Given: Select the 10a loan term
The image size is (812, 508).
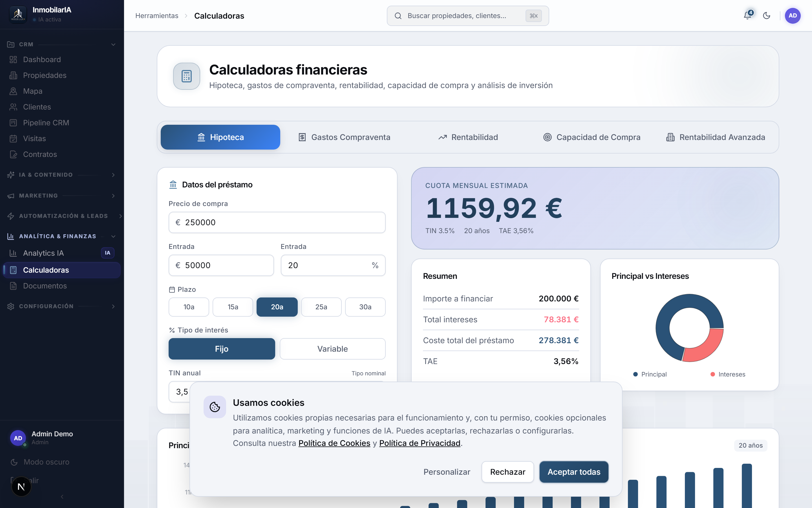Looking at the screenshot, I should pos(189,307).
